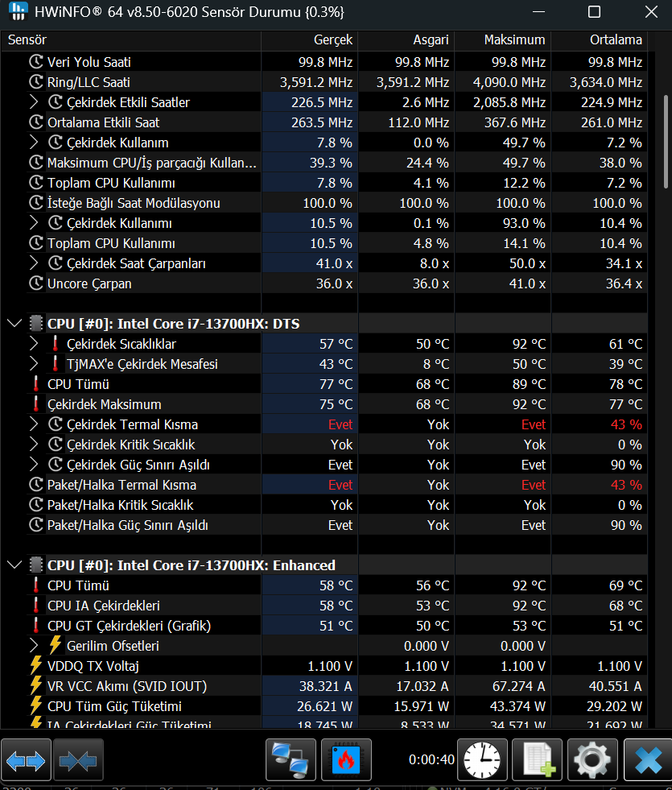Viewport: 672px width, 790px height.
Task: Click clock icon beside Paket/Halka Termal Kısma
Action: pos(36,485)
